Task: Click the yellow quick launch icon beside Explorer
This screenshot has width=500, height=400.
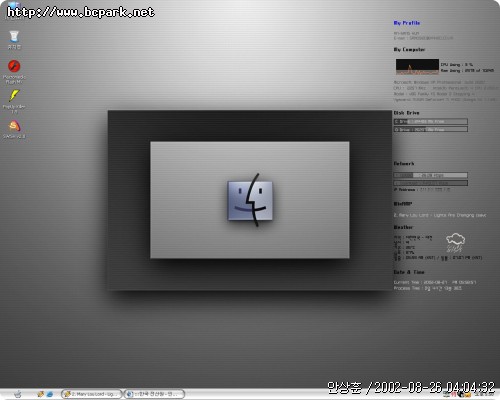Action: tap(41, 394)
